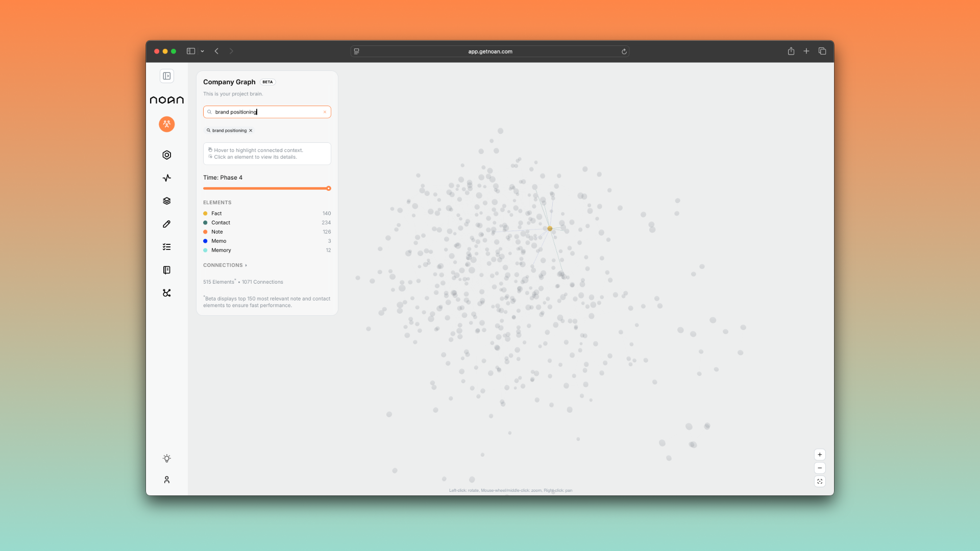Open the graph network icon in sidebar
The width and height of the screenshot is (980, 551).
pyautogui.click(x=166, y=293)
